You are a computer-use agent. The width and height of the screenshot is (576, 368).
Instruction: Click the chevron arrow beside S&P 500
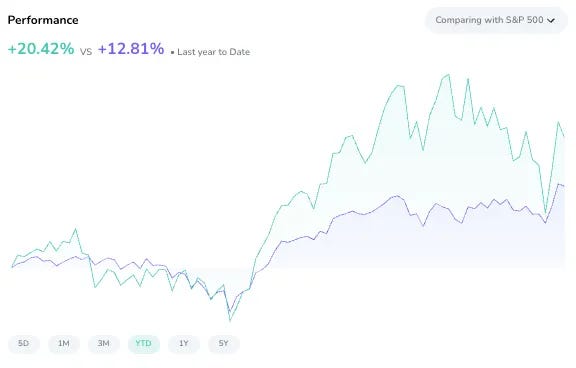point(551,21)
